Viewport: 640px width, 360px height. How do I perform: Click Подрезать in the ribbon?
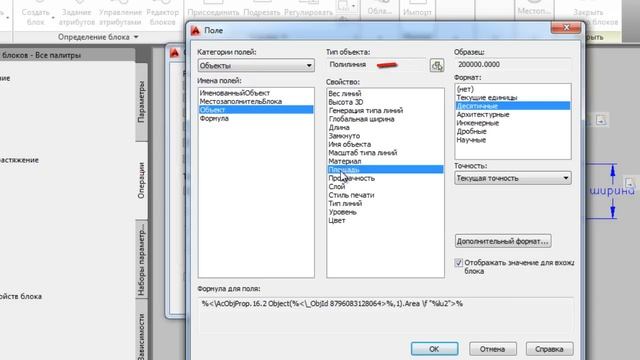(x=262, y=11)
